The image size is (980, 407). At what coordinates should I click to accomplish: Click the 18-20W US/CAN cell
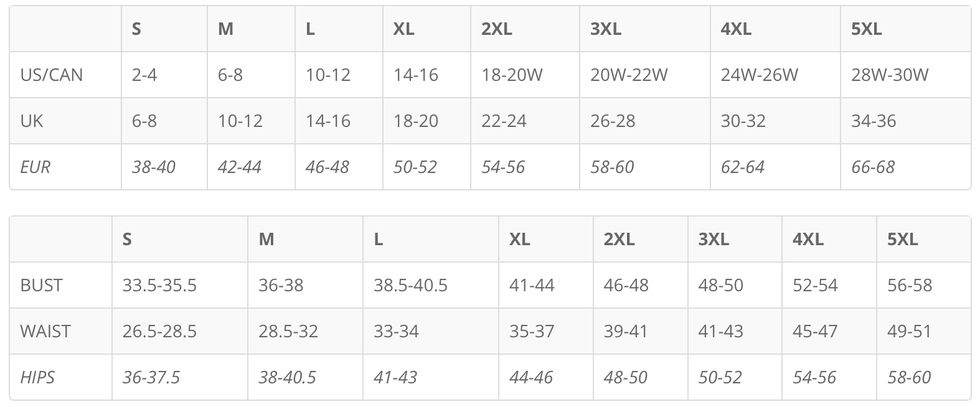tap(512, 75)
